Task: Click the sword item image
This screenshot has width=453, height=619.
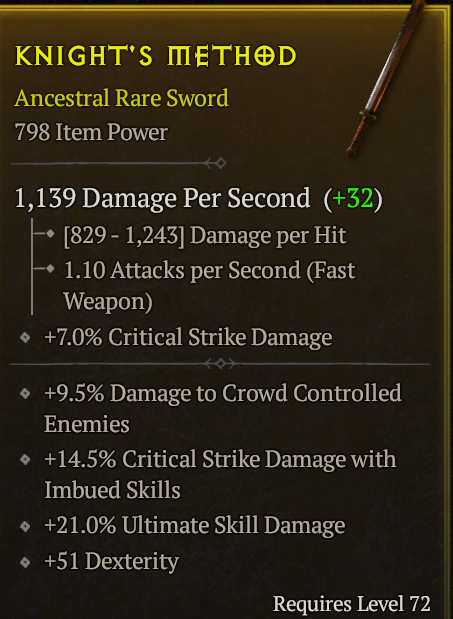Action: coord(387,77)
